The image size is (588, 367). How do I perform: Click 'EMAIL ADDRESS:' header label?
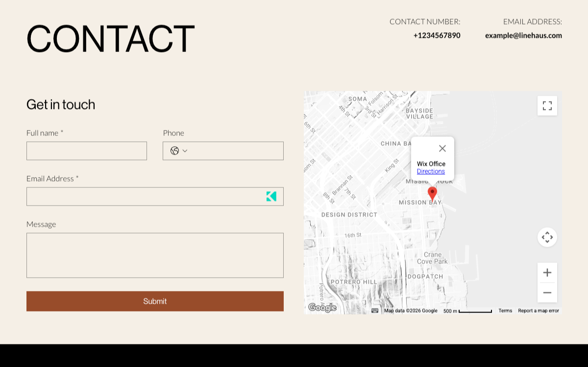[533, 22]
